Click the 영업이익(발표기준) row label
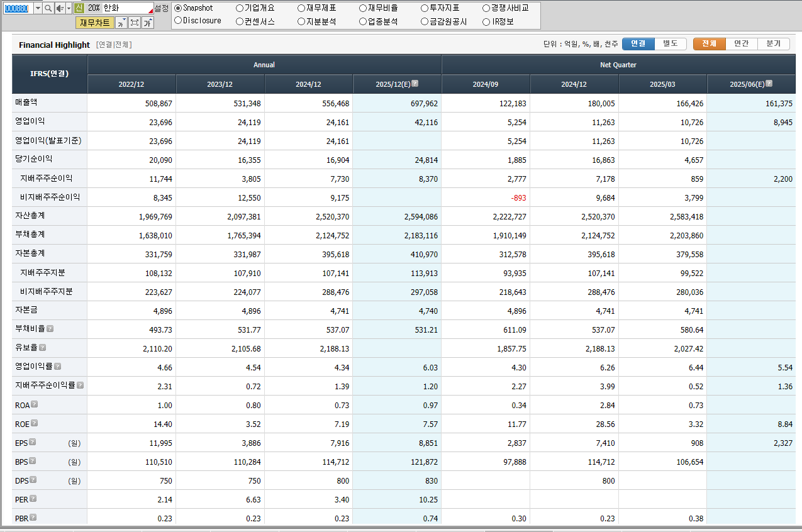Viewport: 802px width, 532px height. (x=48, y=140)
